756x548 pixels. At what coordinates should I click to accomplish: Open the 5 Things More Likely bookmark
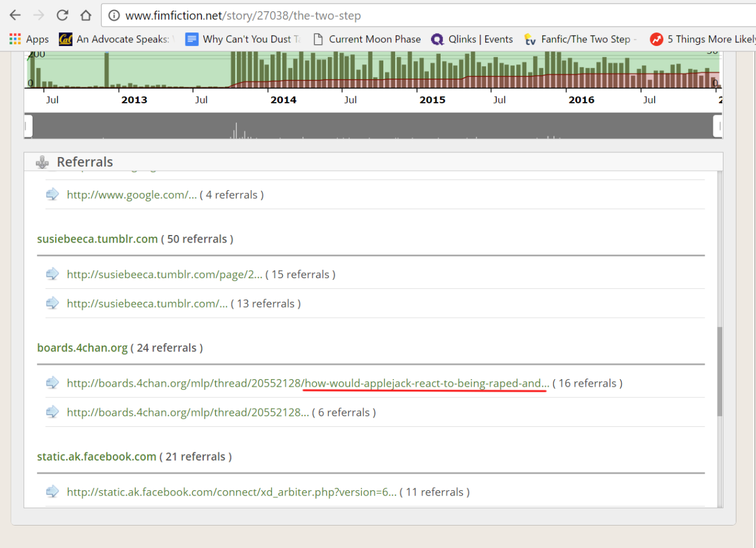[x=703, y=39]
